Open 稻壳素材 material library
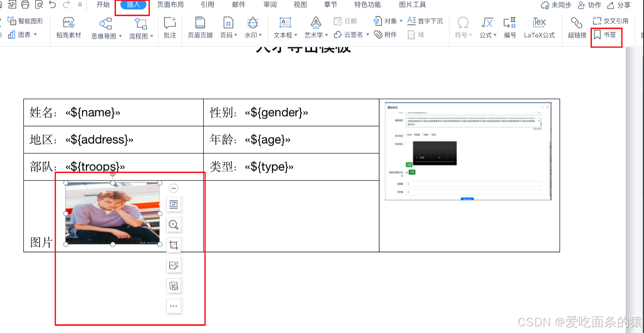Viewport: 644px width, 333px height. coord(68,29)
